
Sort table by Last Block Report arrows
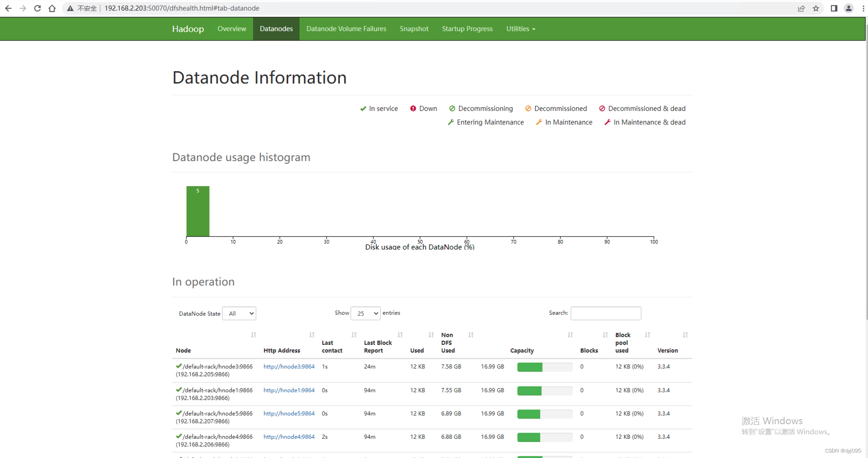click(x=400, y=335)
